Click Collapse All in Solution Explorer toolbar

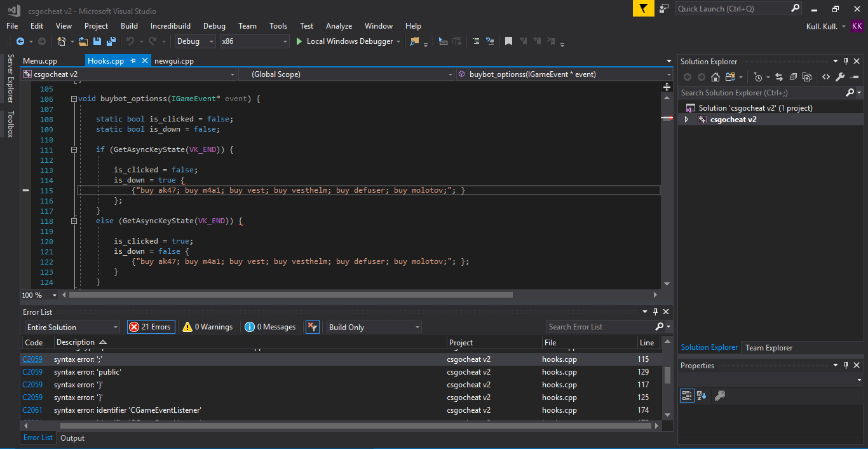(x=793, y=77)
